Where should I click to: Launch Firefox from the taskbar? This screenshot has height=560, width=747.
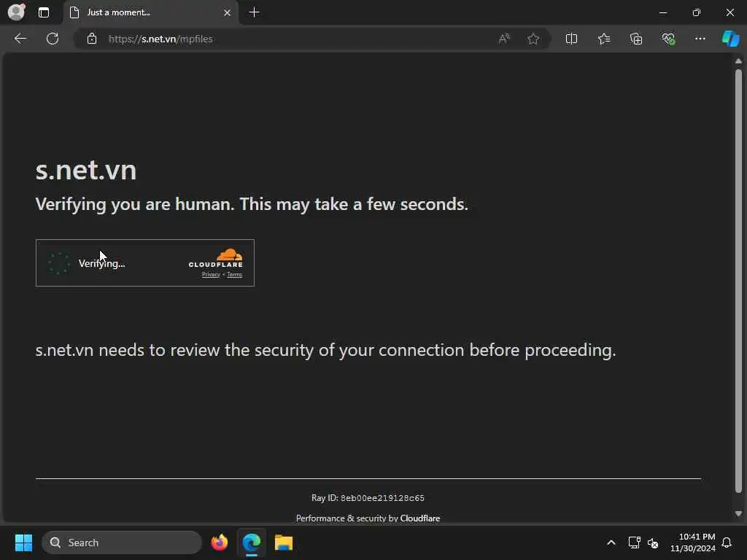pos(220,542)
